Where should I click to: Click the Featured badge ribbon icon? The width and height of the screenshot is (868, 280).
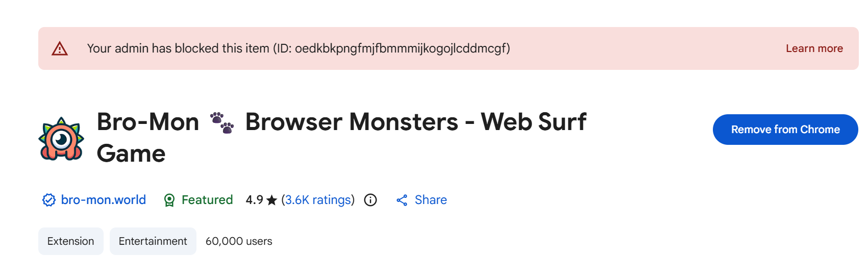pyautogui.click(x=169, y=200)
